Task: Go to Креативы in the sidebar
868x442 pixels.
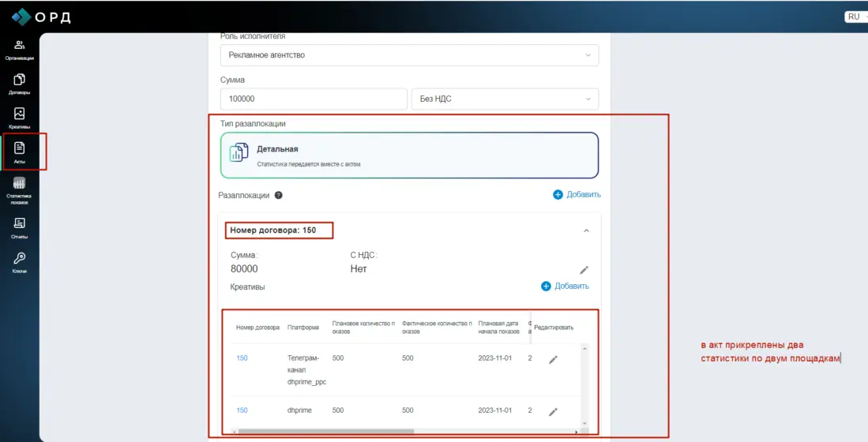Action: [x=19, y=118]
